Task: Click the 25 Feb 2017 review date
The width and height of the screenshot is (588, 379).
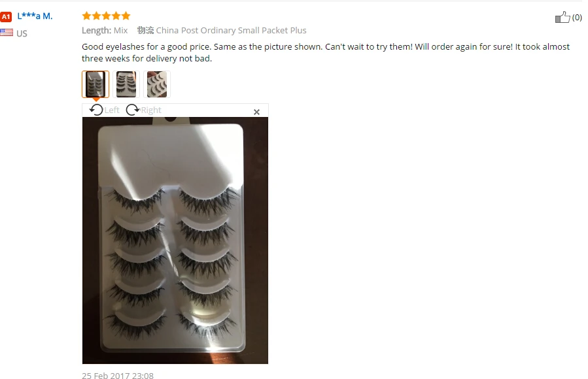Action: (117, 375)
